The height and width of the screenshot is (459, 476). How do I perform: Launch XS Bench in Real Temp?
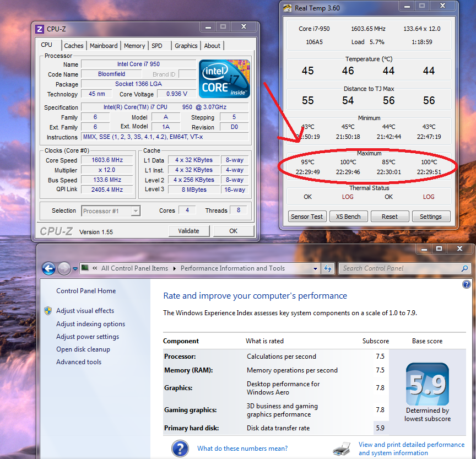pos(348,217)
